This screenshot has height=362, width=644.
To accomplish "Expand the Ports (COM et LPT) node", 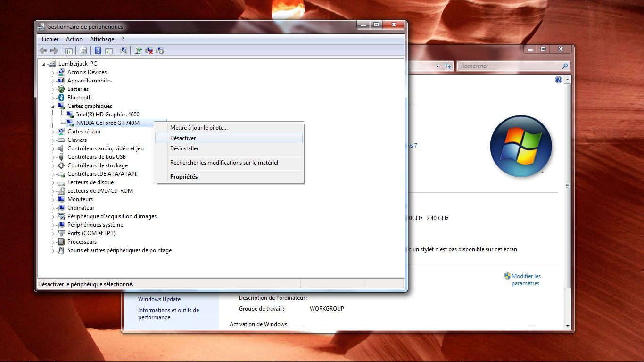I will pyautogui.click(x=53, y=234).
